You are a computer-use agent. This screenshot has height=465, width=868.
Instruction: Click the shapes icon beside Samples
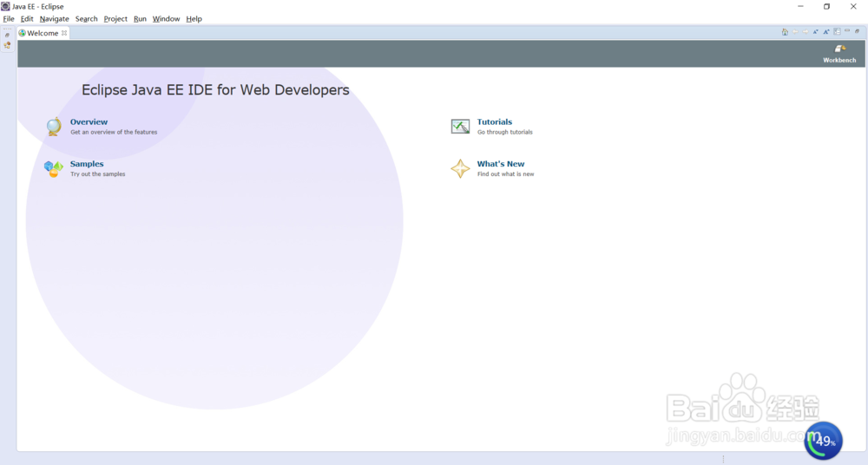(x=54, y=168)
